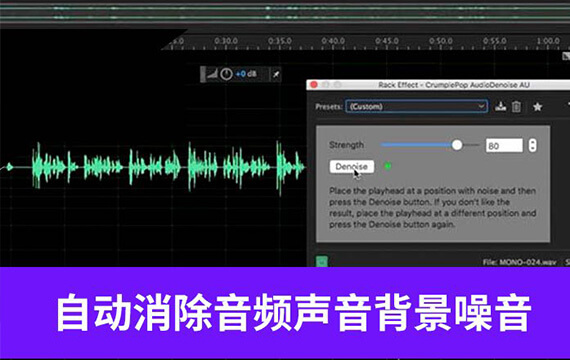570x360 pixels.
Task: Save the current effect preset
Action: (x=501, y=107)
